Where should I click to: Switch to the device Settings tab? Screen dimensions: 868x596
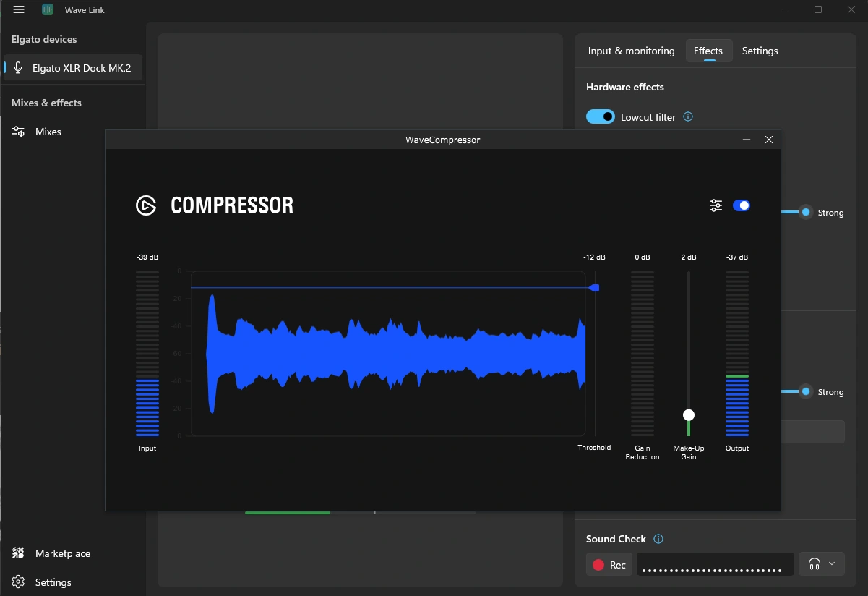click(x=760, y=51)
